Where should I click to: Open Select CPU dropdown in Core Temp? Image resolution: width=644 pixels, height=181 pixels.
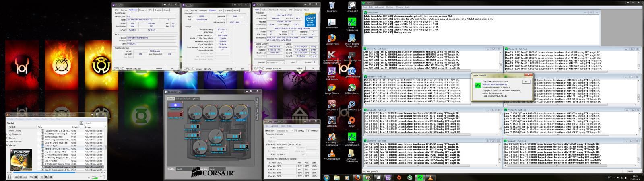click(x=285, y=130)
